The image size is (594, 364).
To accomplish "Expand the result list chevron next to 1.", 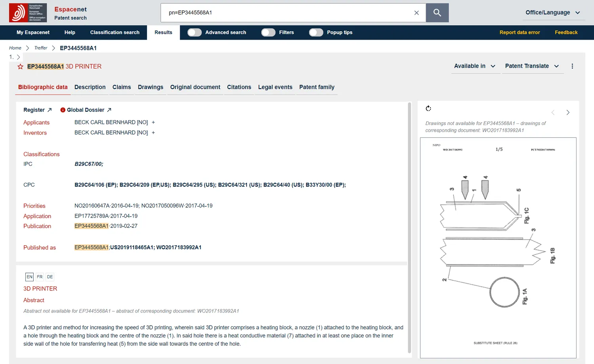I will click(x=18, y=57).
